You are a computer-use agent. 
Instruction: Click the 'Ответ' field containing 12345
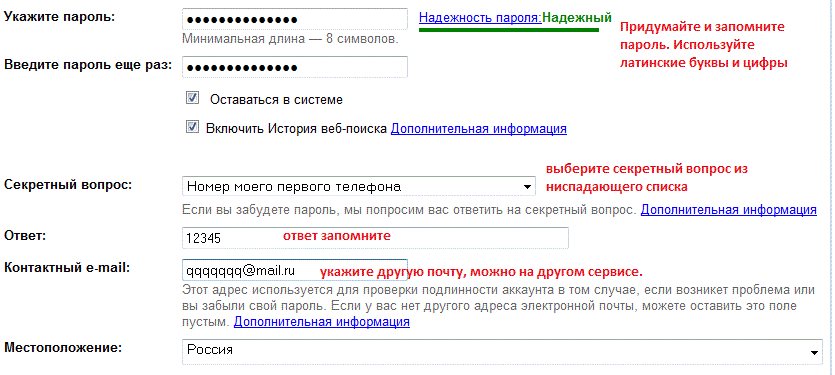[375, 238]
